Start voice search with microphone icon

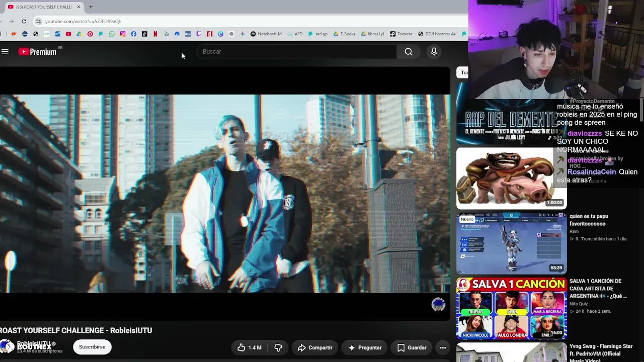(434, 52)
